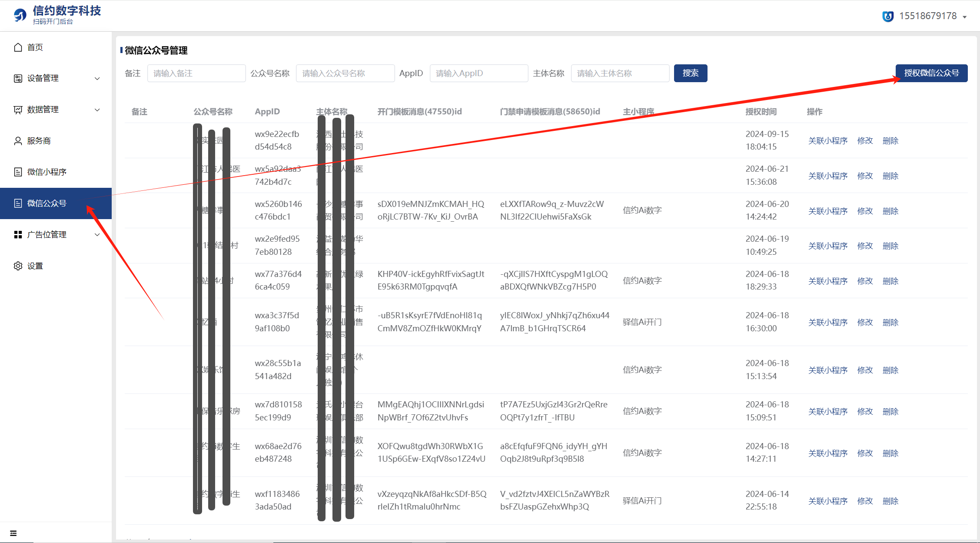
Task: Click the home icon in sidebar
Action: 18,47
